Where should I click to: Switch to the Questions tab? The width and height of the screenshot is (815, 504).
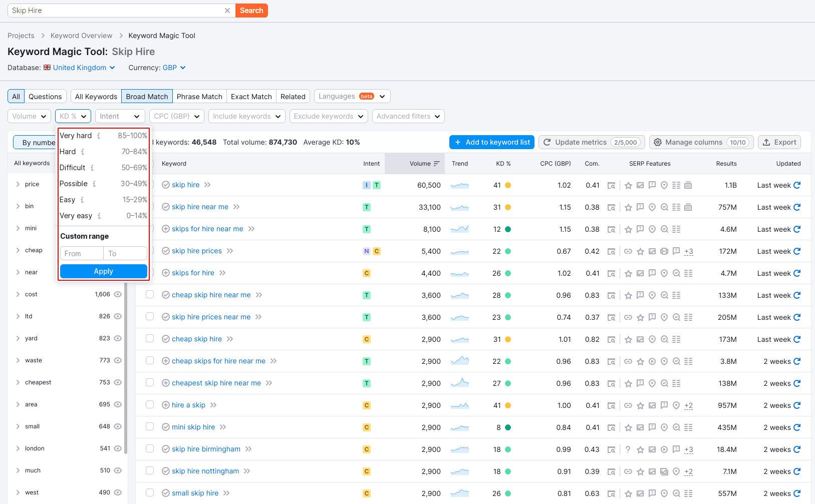point(45,97)
